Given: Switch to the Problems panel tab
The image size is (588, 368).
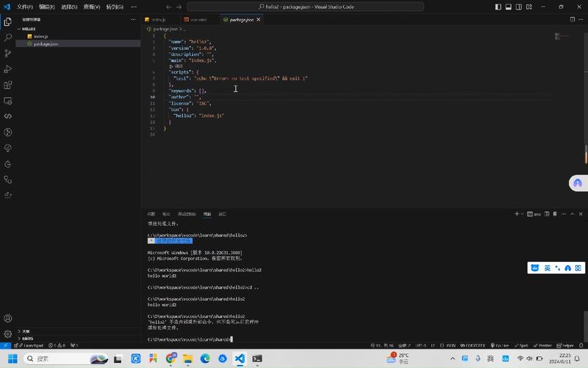Looking at the screenshot, I should pyautogui.click(x=151, y=213).
